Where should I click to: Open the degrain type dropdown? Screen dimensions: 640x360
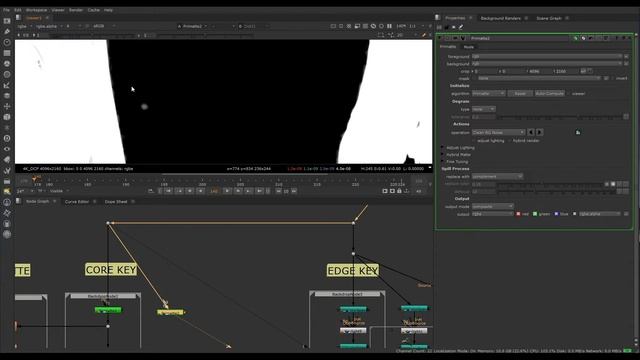point(484,109)
